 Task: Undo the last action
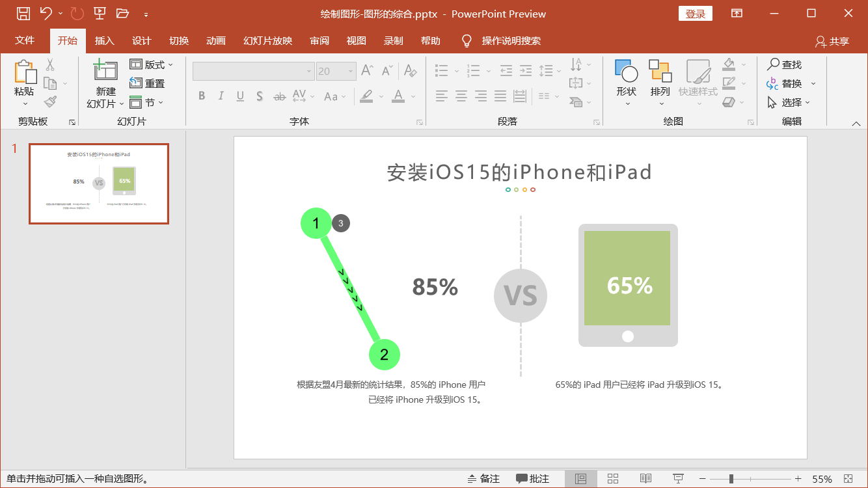[46, 14]
